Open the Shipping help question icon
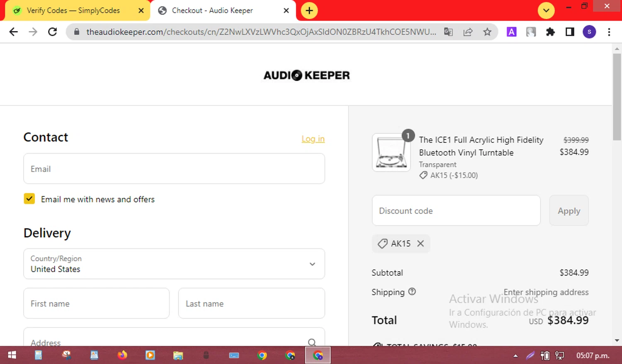The width and height of the screenshot is (622, 364). click(x=412, y=292)
